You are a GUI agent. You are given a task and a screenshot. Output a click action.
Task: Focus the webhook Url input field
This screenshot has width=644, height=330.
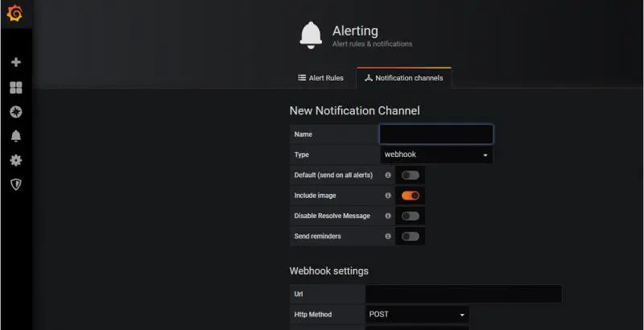point(464,294)
